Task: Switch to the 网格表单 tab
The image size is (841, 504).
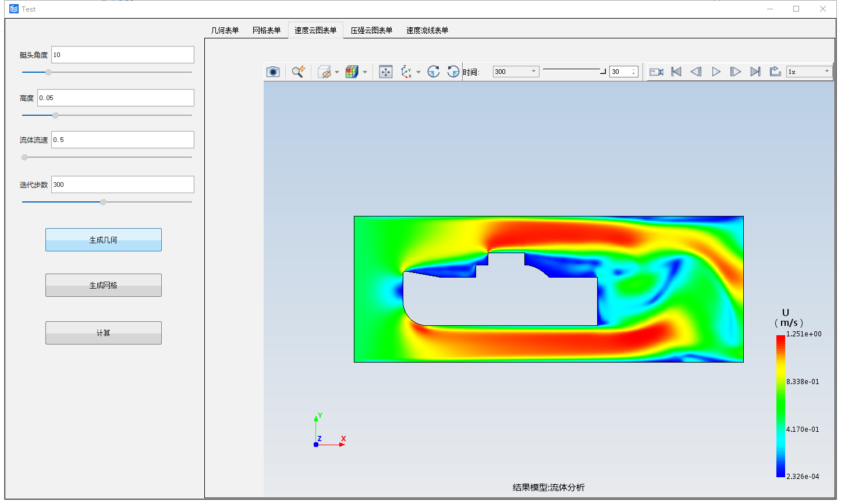Action: tap(267, 30)
